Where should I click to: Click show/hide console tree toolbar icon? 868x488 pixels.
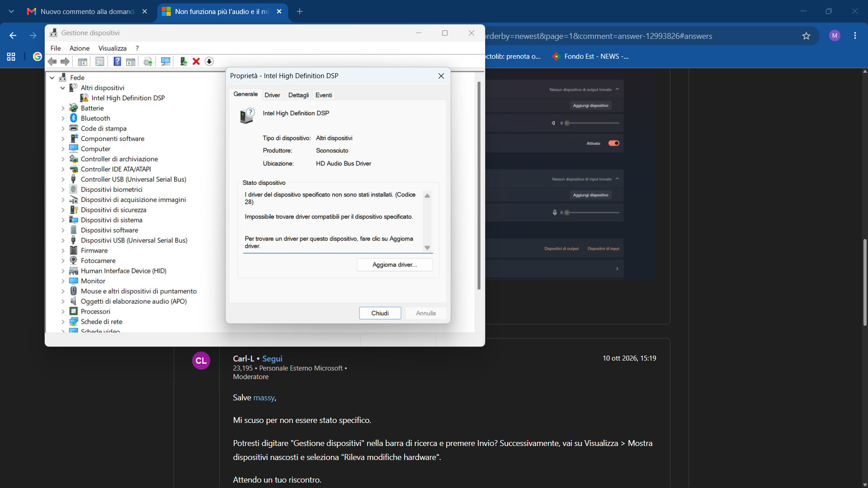click(82, 61)
